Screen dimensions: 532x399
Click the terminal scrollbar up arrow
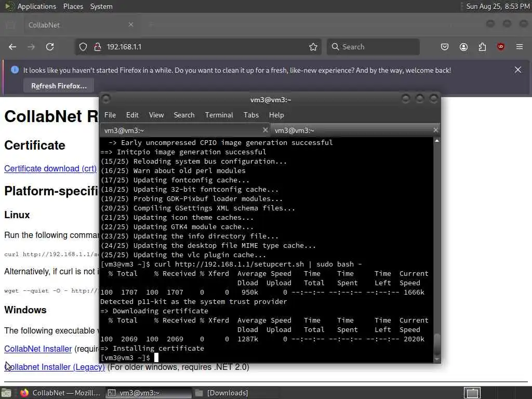437,140
